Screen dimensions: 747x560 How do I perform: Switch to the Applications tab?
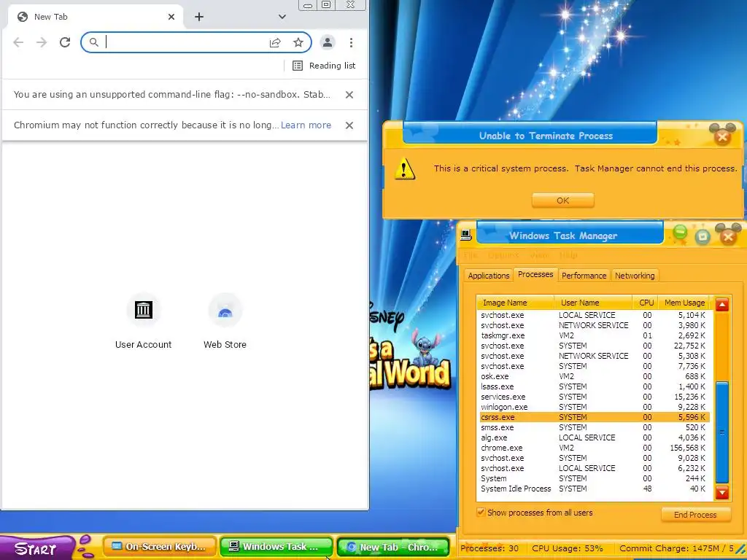point(488,276)
